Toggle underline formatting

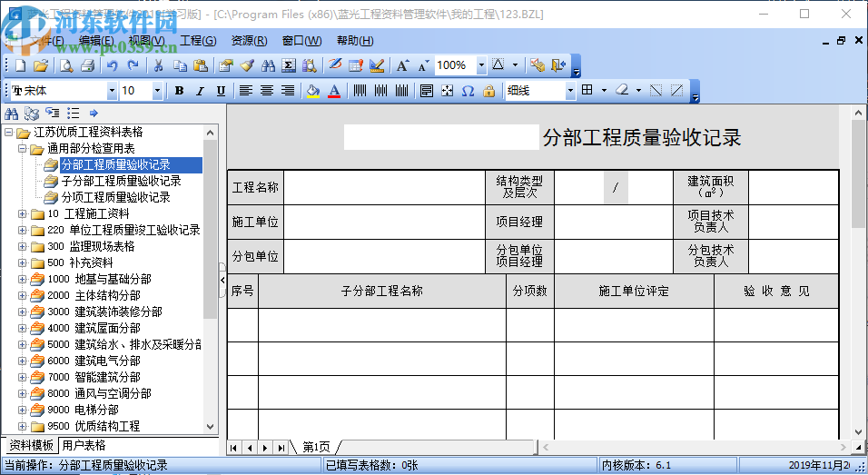(x=221, y=91)
